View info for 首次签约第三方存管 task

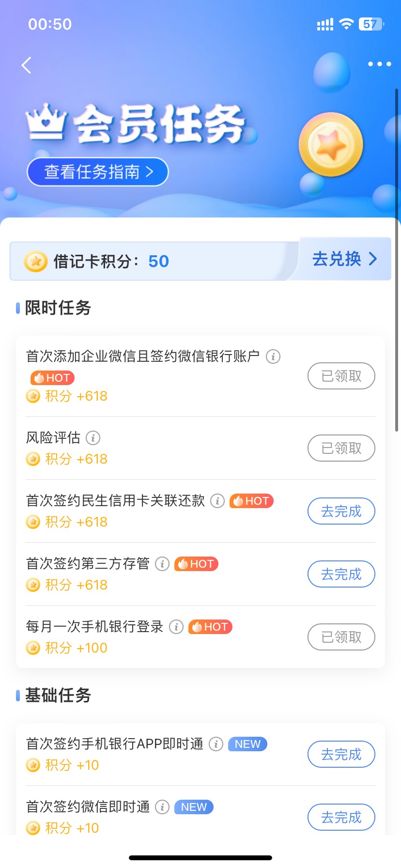(x=162, y=564)
